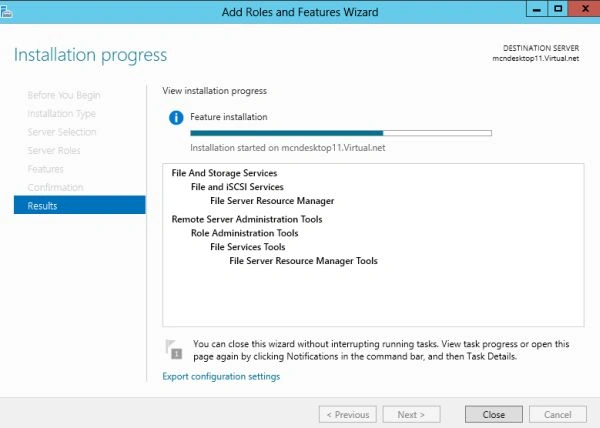The height and width of the screenshot is (428, 600).
Task: Maximize the wizard window
Action: [558, 9]
